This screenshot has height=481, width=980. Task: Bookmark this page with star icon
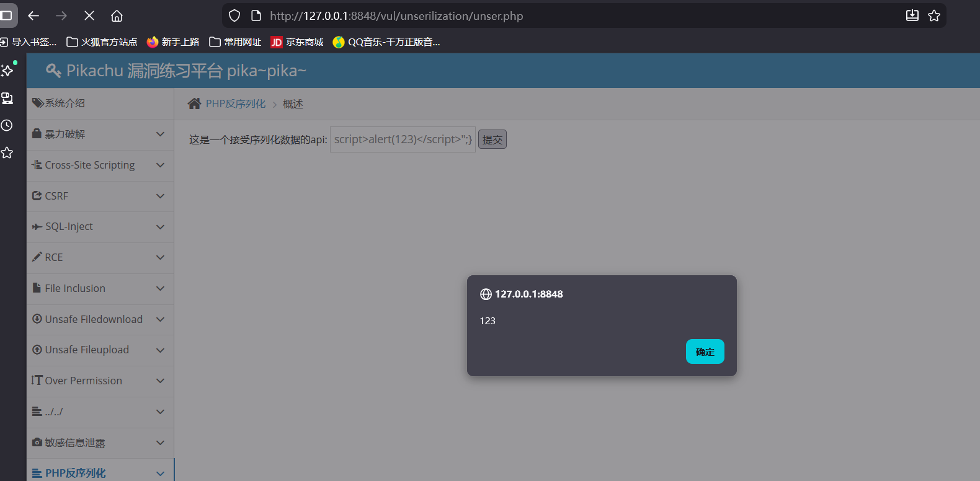934,15
